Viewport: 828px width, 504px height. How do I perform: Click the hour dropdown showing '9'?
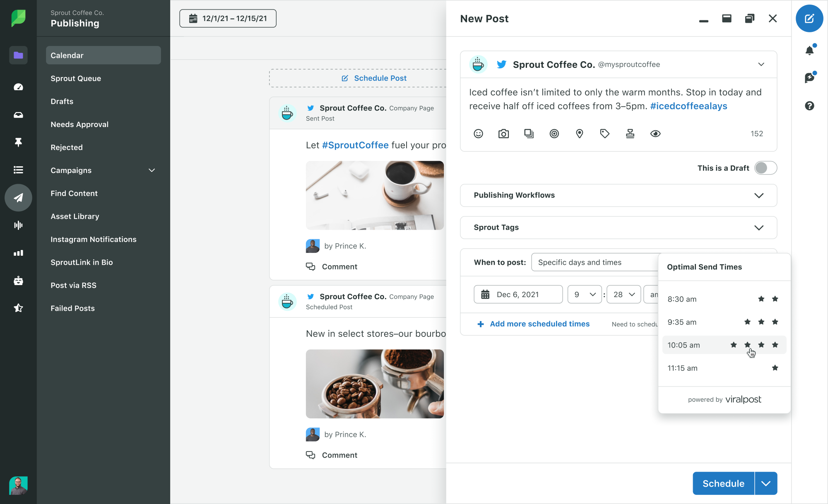[x=584, y=294]
